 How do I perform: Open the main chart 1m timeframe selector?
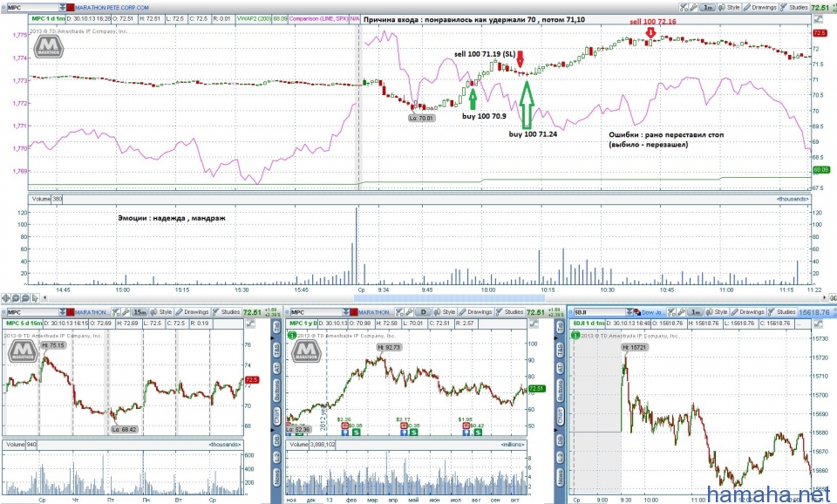pyautogui.click(x=708, y=8)
